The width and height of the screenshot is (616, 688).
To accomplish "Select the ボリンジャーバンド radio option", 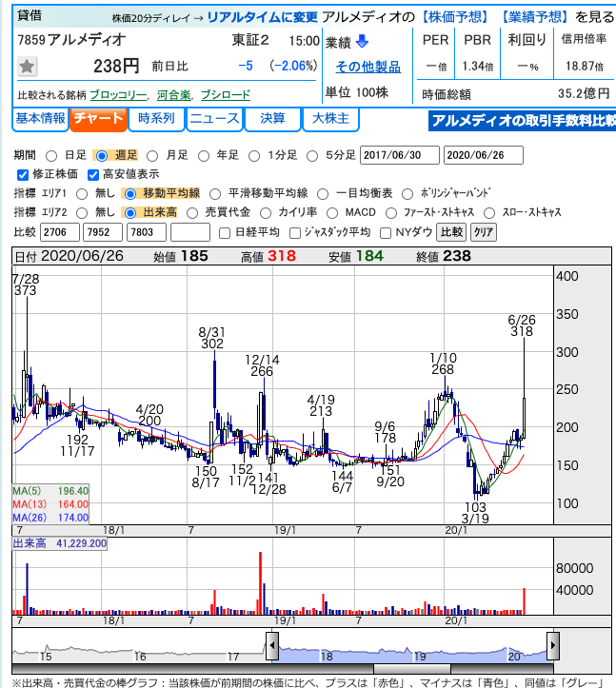I will (x=407, y=194).
